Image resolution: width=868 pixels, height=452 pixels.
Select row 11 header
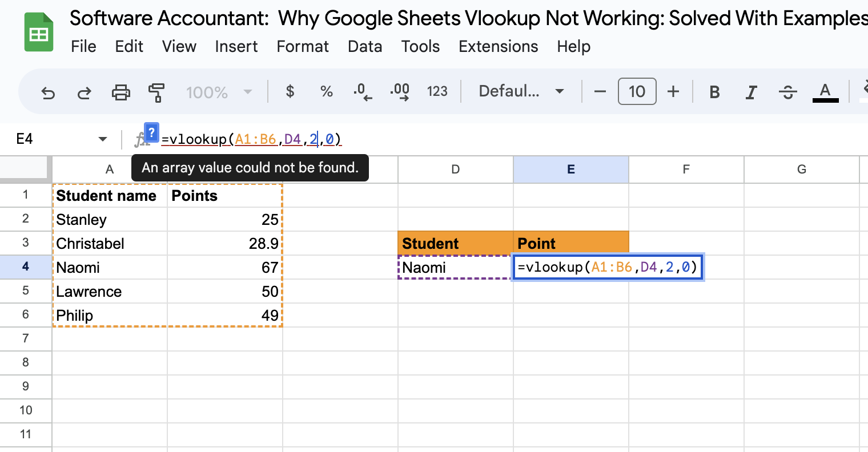(x=26, y=434)
